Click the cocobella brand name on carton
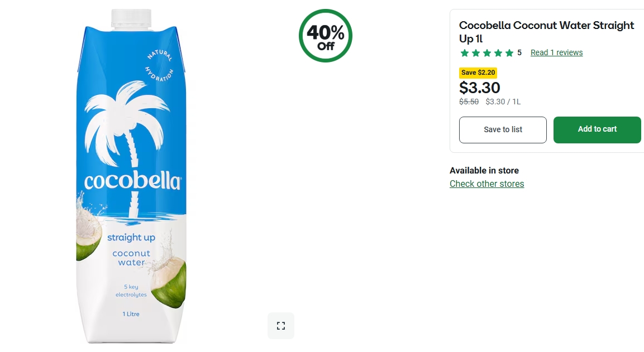 coord(132,182)
